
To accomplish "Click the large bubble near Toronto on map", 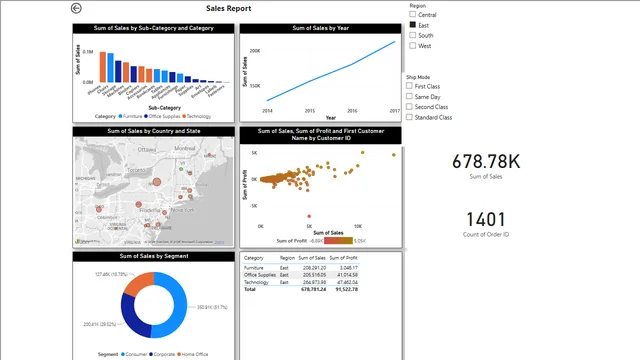I will tap(157, 182).
